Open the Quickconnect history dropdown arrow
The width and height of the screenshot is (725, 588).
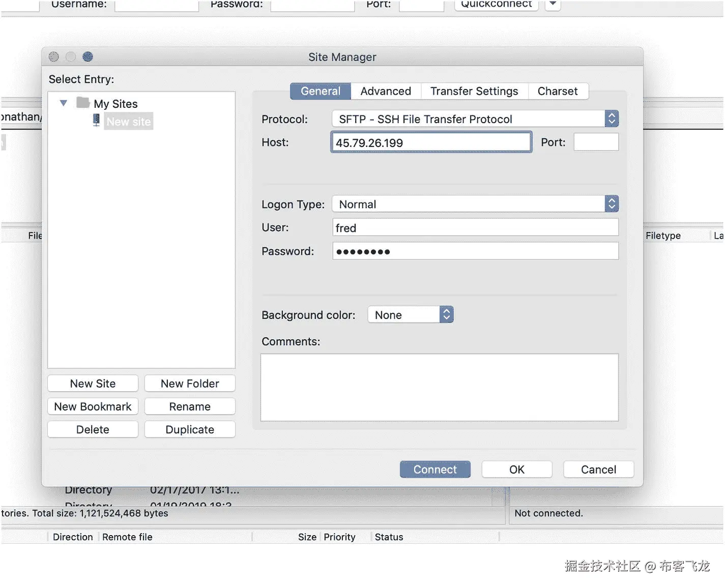click(553, 4)
